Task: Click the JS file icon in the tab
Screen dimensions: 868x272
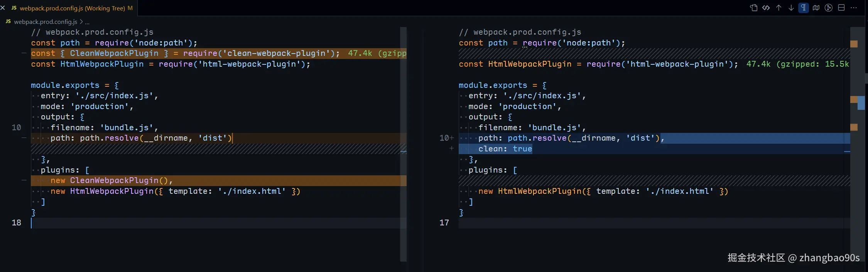Action: coord(14,8)
